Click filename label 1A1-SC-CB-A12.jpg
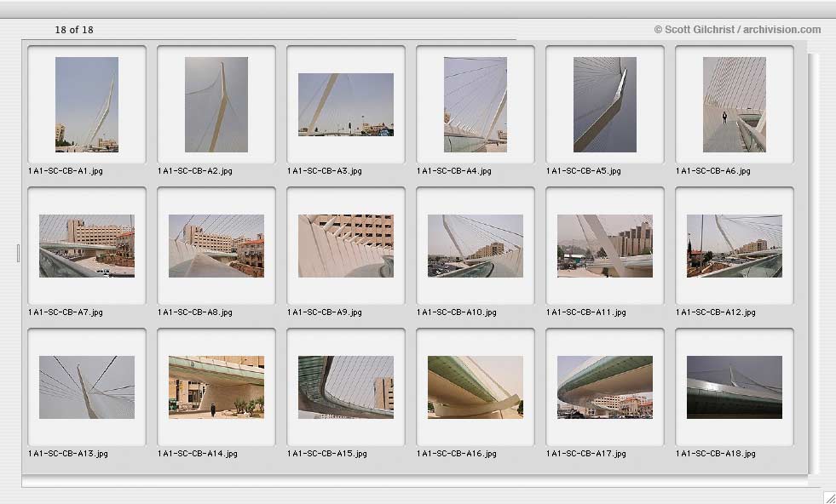Viewport: 836px width, 504px height. 716,312
